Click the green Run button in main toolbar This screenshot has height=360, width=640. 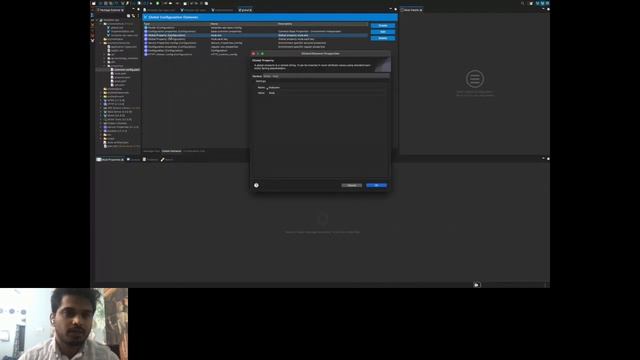tap(158, 3)
